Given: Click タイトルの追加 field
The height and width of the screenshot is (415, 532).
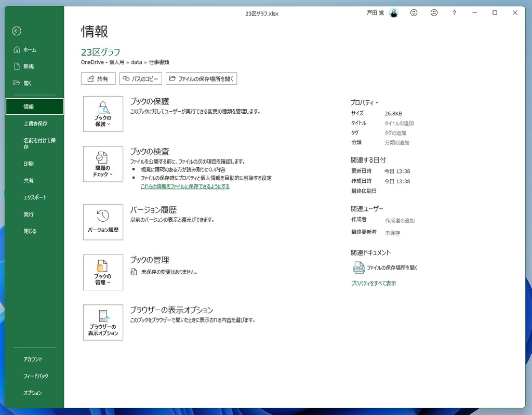Looking at the screenshot, I should [x=399, y=123].
